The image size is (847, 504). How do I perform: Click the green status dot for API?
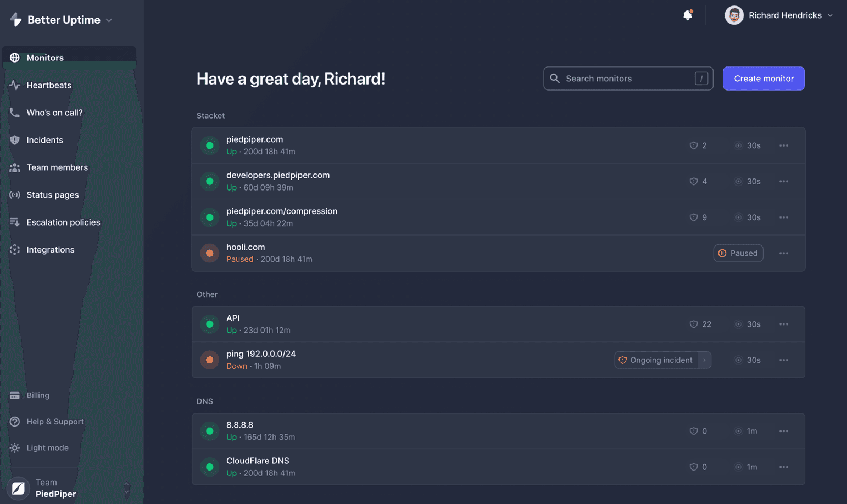pyautogui.click(x=209, y=324)
